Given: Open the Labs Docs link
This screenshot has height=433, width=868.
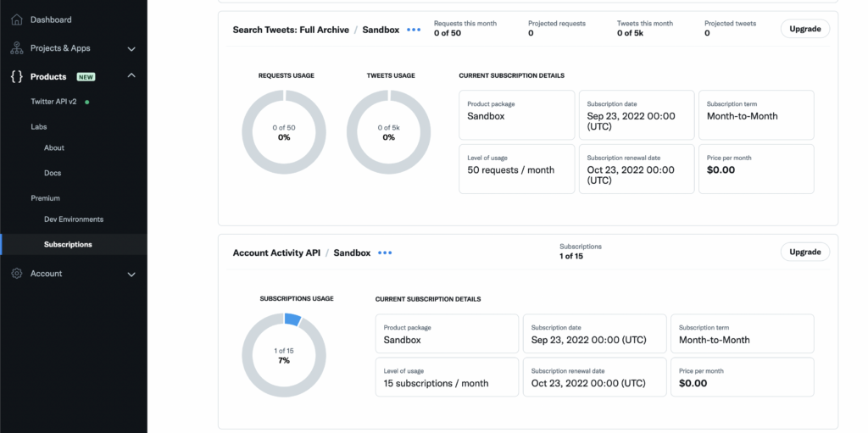Looking at the screenshot, I should tap(53, 173).
